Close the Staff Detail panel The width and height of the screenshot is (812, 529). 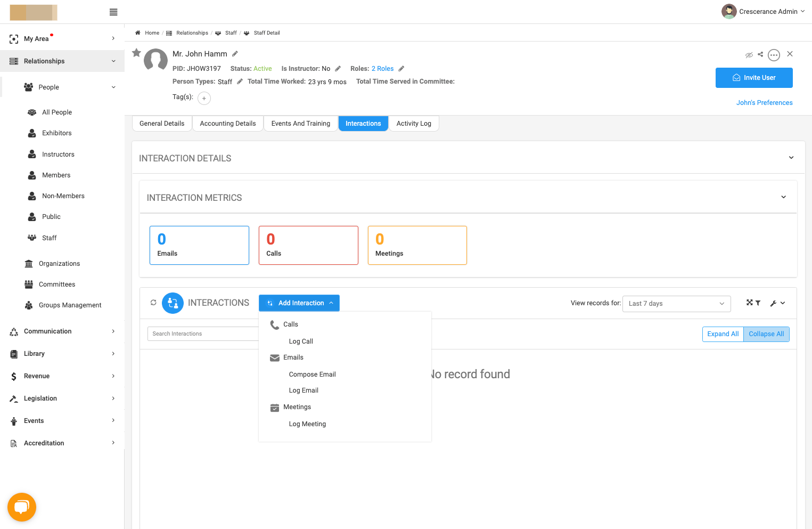click(790, 54)
